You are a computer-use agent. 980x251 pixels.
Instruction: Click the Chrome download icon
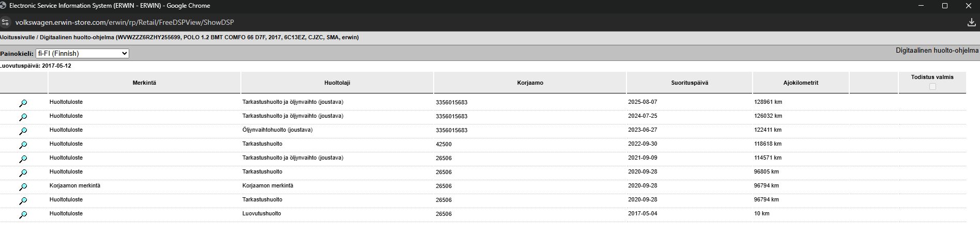point(971,22)
